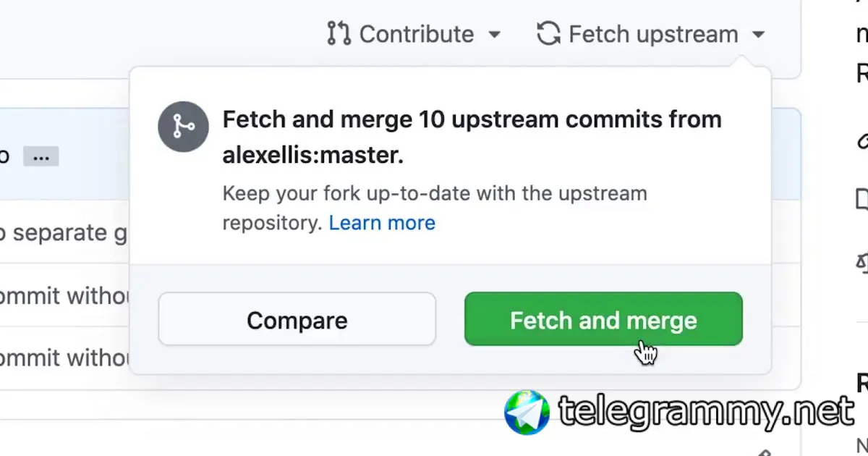This screenshot has height=456, width=868.
Task: Open the 'separate g' commit message link
Action: coord(64,233)
